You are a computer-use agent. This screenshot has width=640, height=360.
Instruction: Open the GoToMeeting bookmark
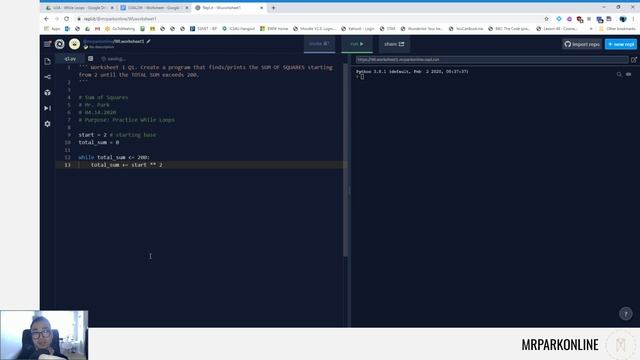coord(120,29)
